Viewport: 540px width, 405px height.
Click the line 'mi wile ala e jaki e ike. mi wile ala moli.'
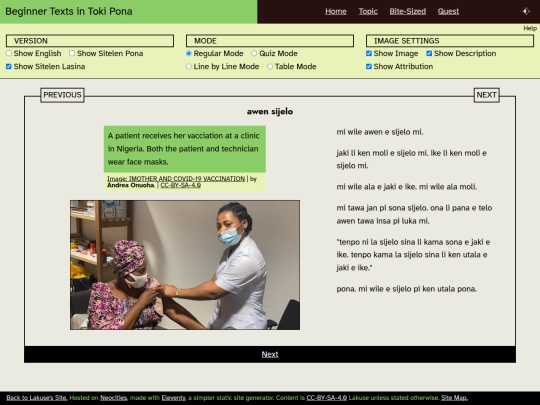pos(407,187)
